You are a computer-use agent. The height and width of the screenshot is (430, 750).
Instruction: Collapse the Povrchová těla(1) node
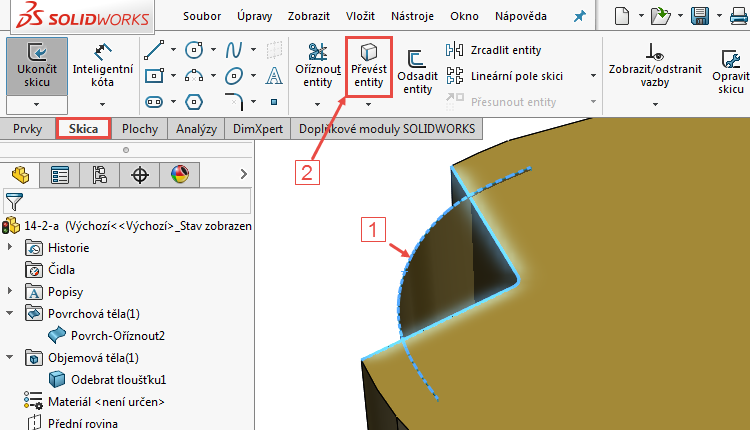point(10,313)
